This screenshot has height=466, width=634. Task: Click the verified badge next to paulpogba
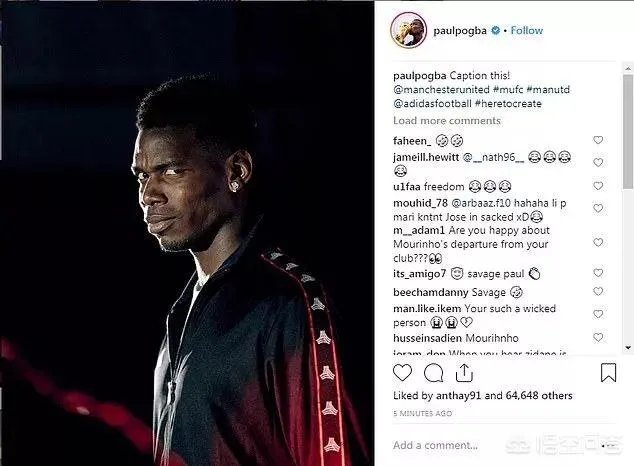pyautogui.click(x=495, y=30)
